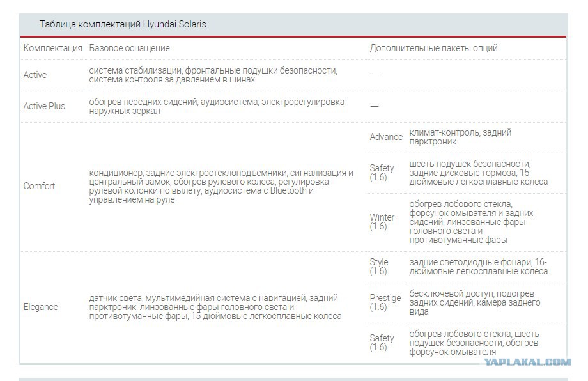Click the Winter description 'обогрев лобового стекла, форсунок омывателя'

[471, 222]
